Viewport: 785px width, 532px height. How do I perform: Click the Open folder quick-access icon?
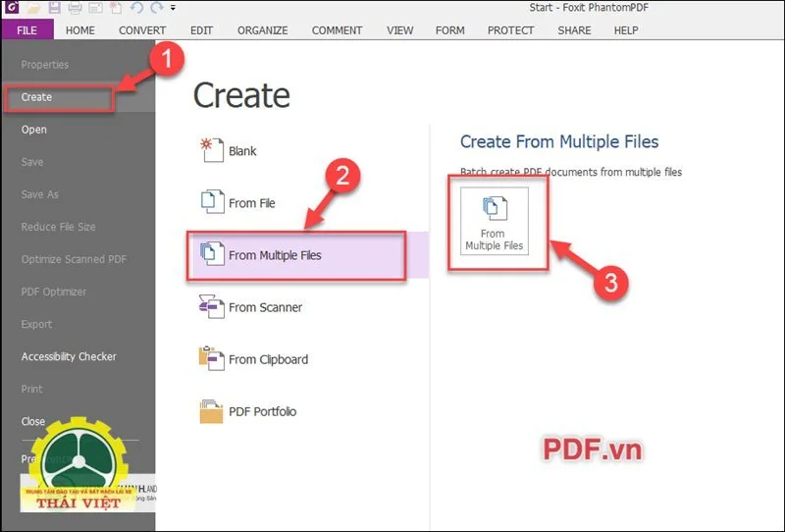(x=34, y=8)
